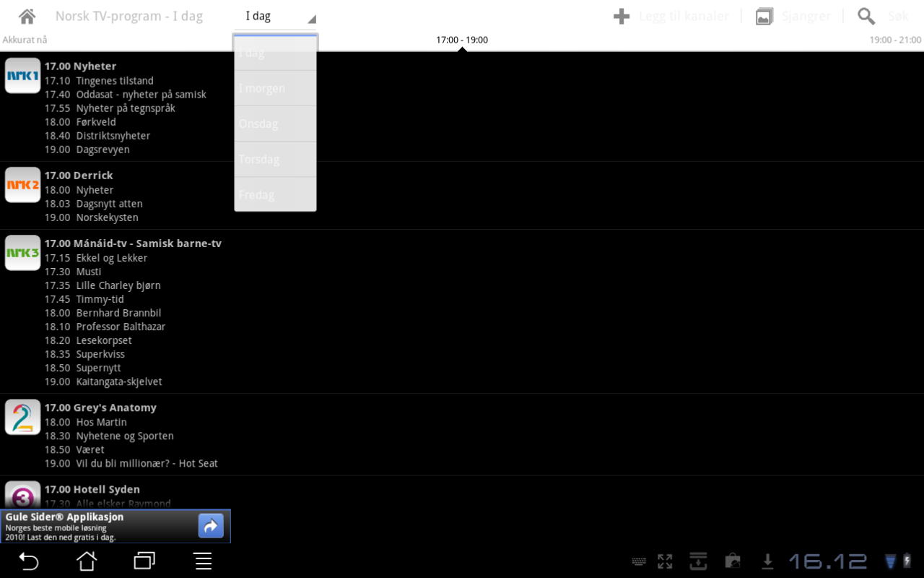924x578 pixels.
Task: Click the battery status icon
Action: (x=907, y=561)
